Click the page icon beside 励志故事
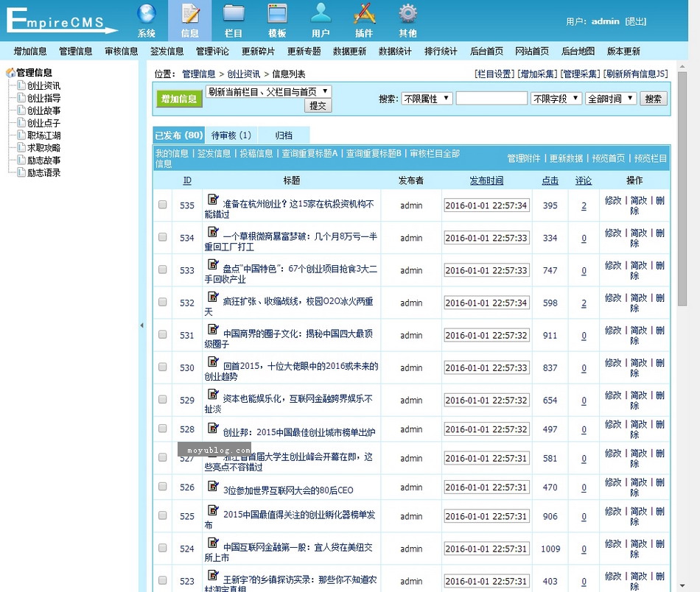 tap(21, 160)
